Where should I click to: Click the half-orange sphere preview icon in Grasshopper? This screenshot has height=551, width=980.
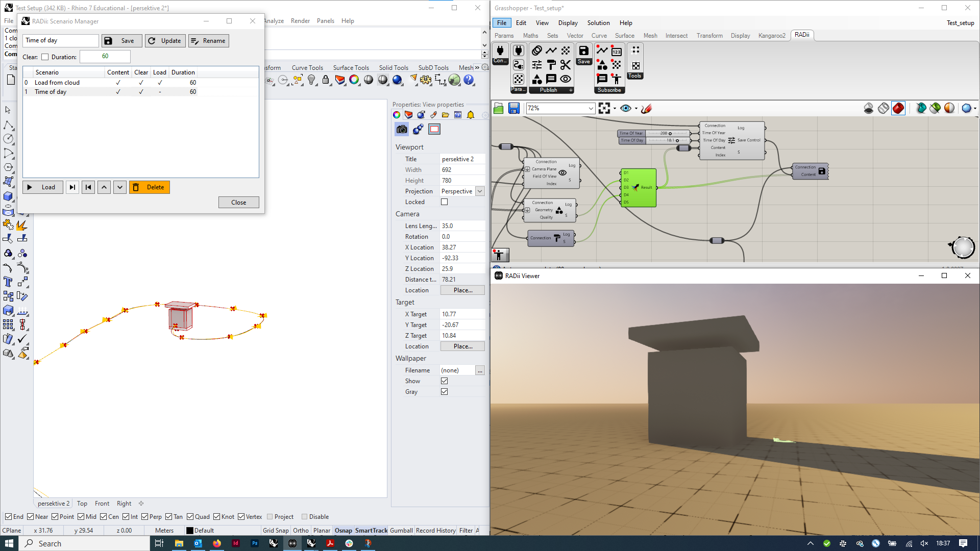949,108
